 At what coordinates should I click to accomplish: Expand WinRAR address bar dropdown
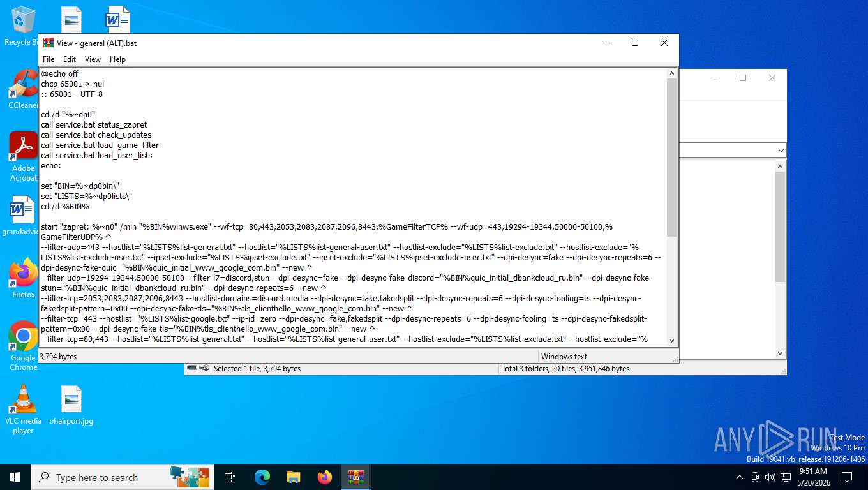tap(781, 151)
